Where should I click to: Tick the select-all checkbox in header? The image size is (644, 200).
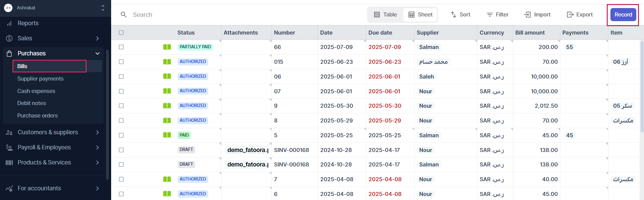tap(121, 33)
